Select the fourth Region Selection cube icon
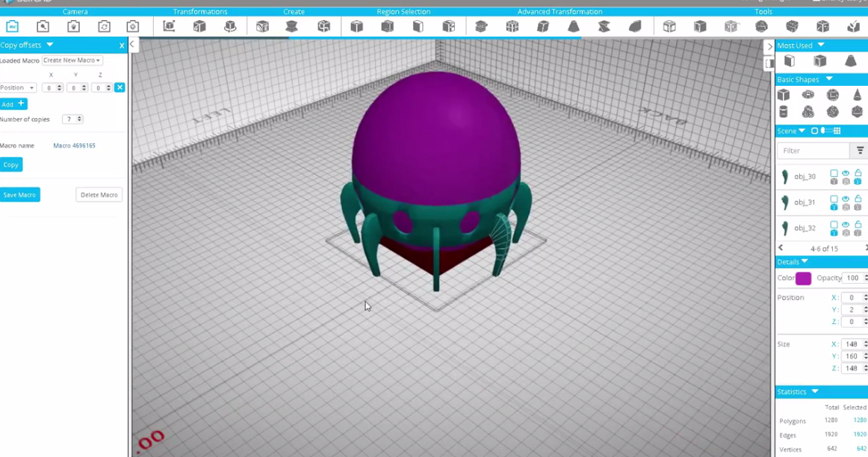 pyautogui.click(x=449, y=26)
